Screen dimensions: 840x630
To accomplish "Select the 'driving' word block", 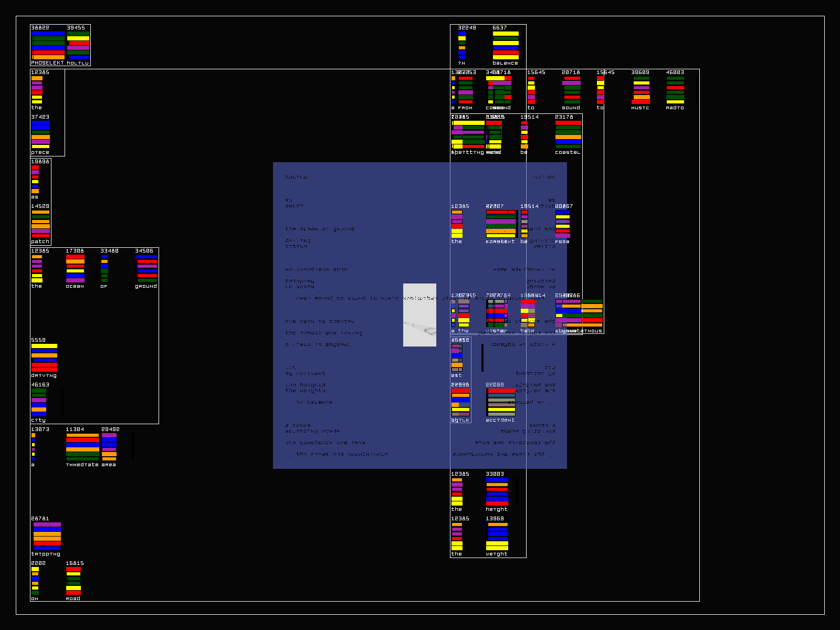I will tap(44, 358).
